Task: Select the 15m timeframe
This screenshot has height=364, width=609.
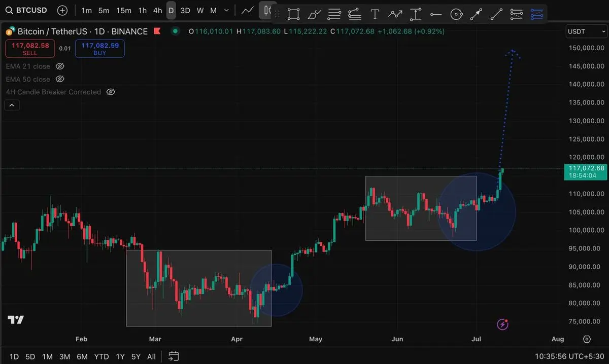Action: coord(123,10)
